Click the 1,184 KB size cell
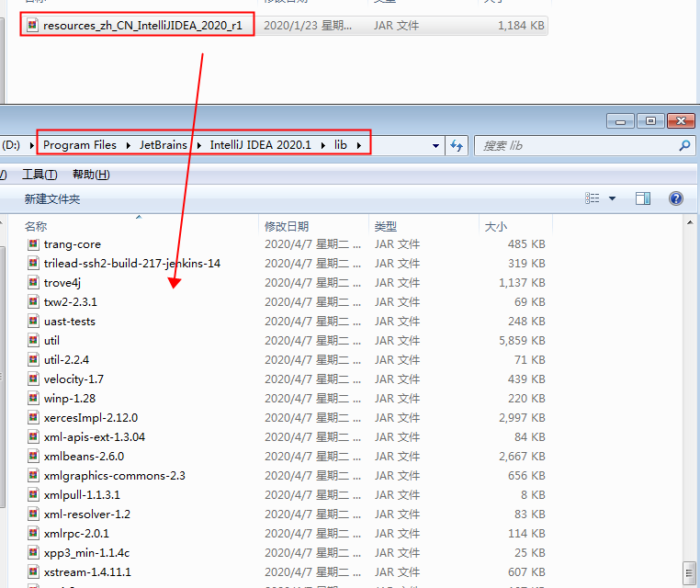Viewport: 700px width, 588px height. 522,26
